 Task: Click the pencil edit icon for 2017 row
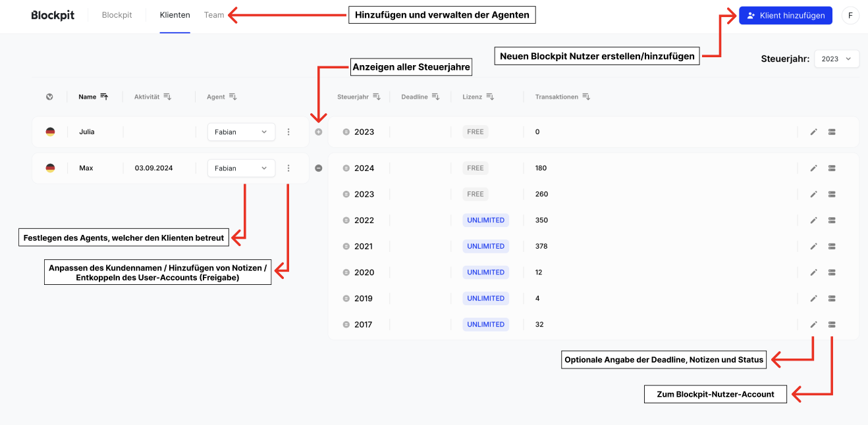pyautogui.click(x=813, y=324)
